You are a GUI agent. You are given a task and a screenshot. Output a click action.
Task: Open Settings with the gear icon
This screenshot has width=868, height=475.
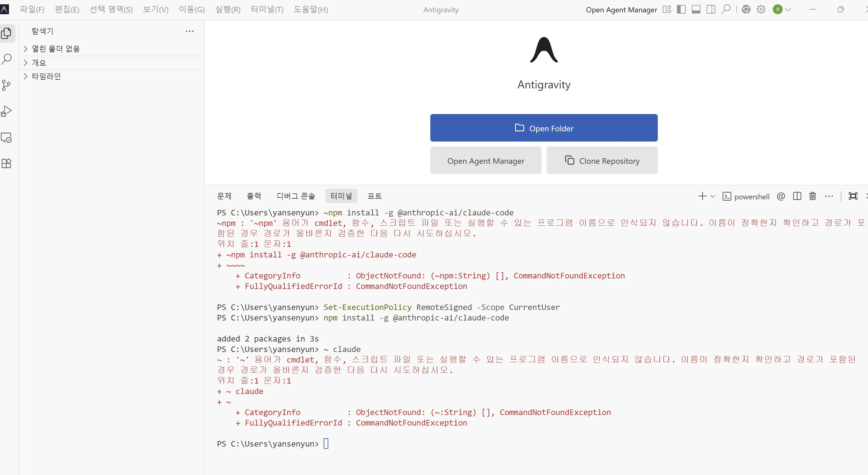(761, 9)
